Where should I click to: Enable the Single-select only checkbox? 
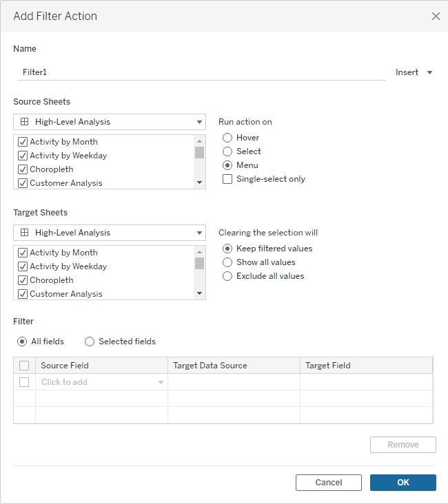click(227, 179)
